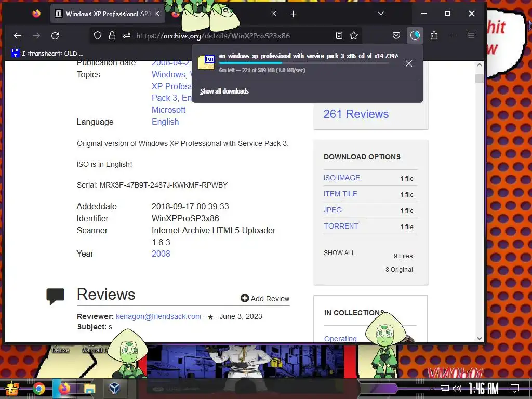Open the tracking protection shield icon

tap(98, 36)
